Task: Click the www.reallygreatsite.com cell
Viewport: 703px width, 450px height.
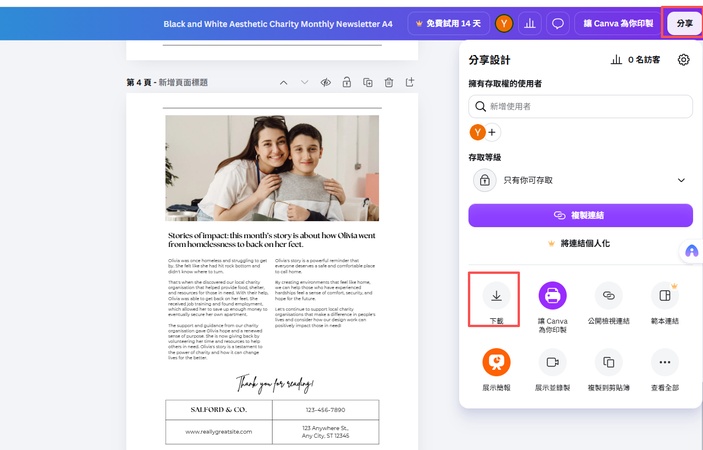Action: pos(219,432)
